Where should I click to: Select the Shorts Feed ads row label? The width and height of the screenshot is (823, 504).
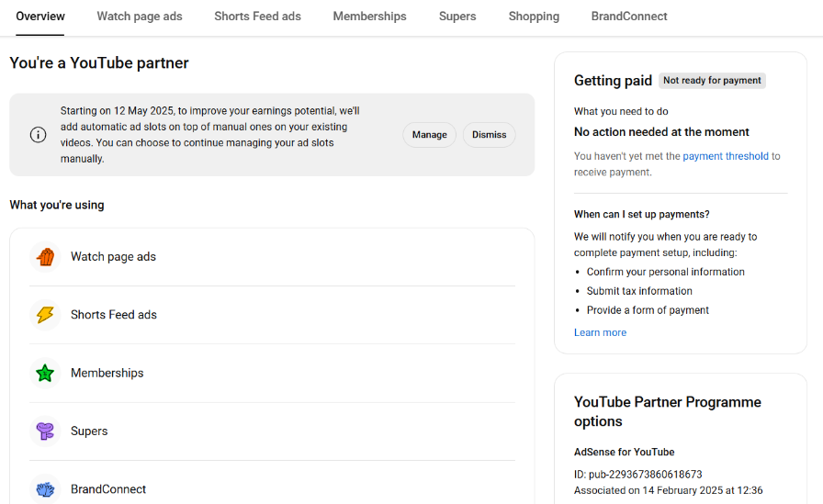pos(114,315)
